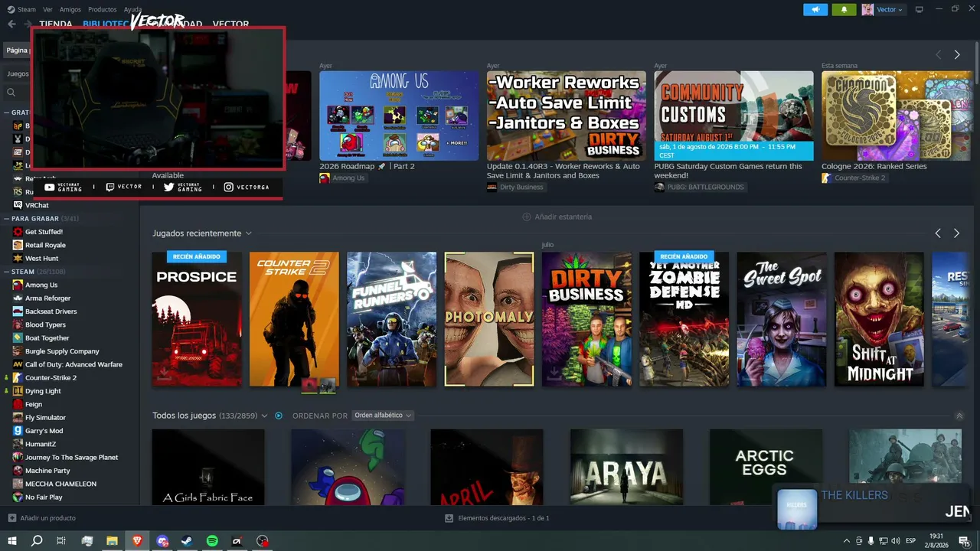980x551 pixels.
Task: Select Journey To The Savage Planet
Action: 71,458
